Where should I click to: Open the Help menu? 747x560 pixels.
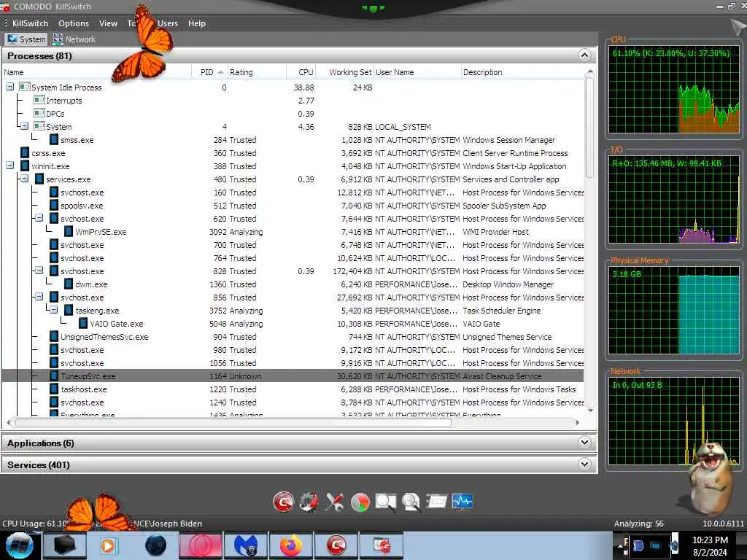click(x=197, y=23)
